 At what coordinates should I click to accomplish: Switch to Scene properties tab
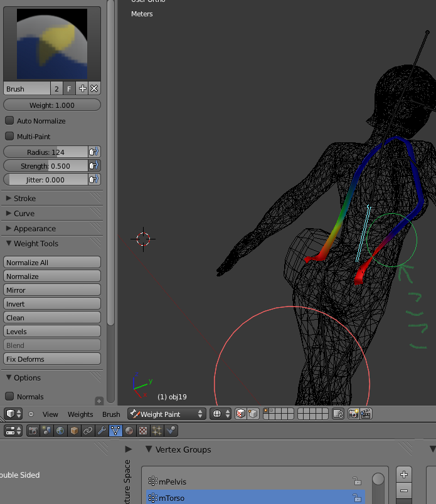pyautogui.click(x=46, y=431)
